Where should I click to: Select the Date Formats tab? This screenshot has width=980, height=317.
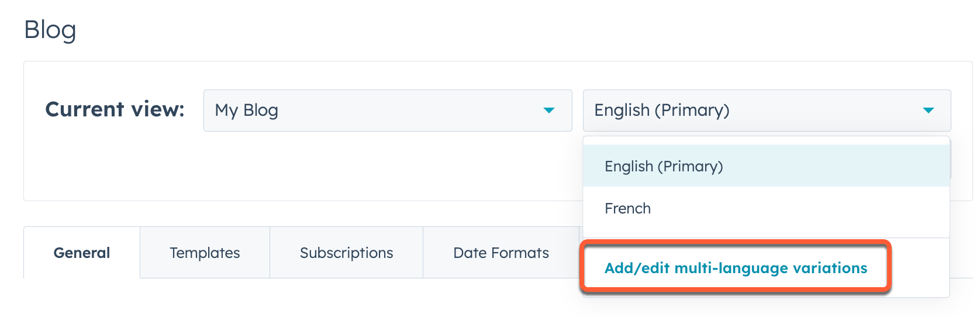pyautogui.click(x=501, y=253)
